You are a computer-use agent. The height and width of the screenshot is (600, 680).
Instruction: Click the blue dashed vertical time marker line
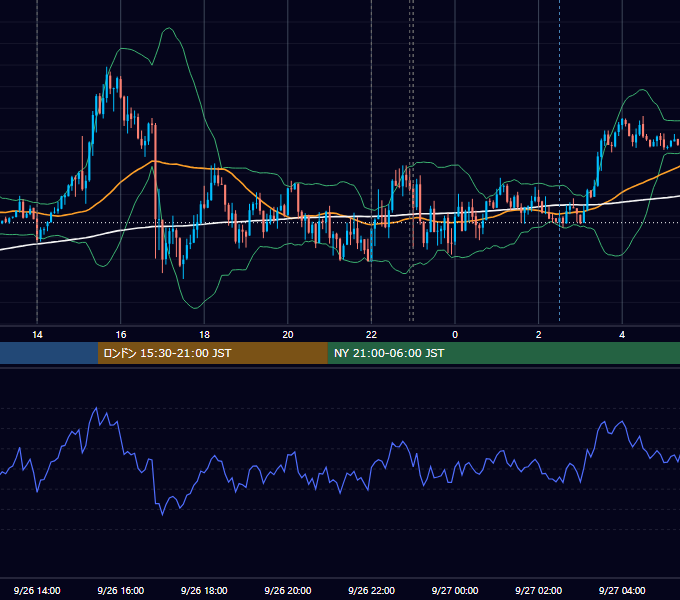(559, 160)
